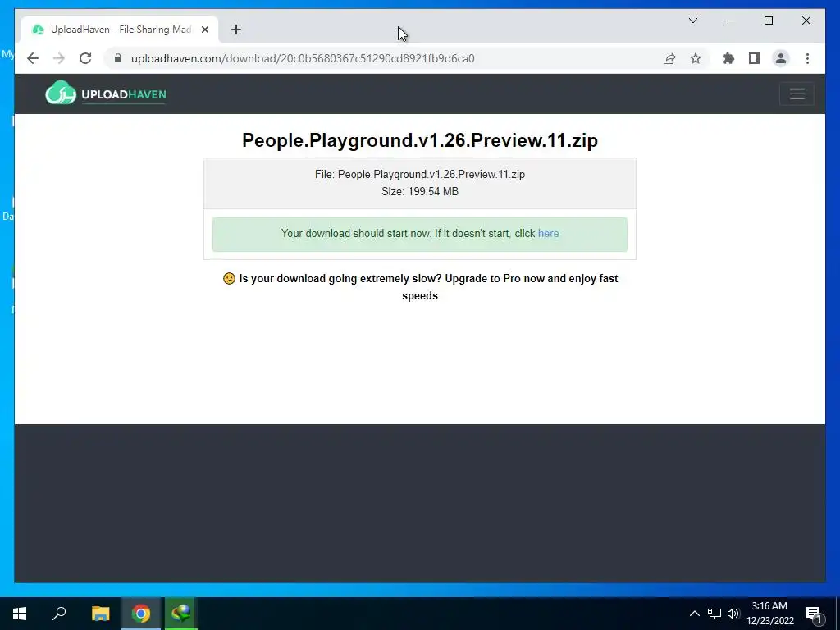840x630 pixels.
Task: Open the Windows Start menu
Action: (x=20, y=614)
